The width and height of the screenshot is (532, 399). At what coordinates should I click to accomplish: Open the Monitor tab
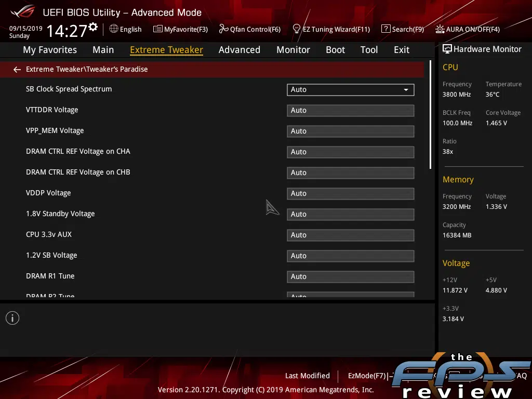coord(293,50)
